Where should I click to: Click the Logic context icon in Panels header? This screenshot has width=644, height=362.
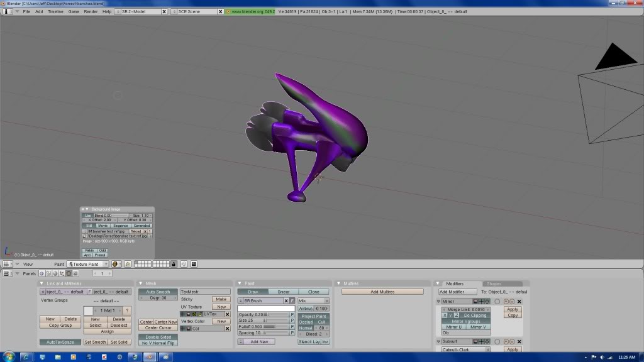(42, 273)
